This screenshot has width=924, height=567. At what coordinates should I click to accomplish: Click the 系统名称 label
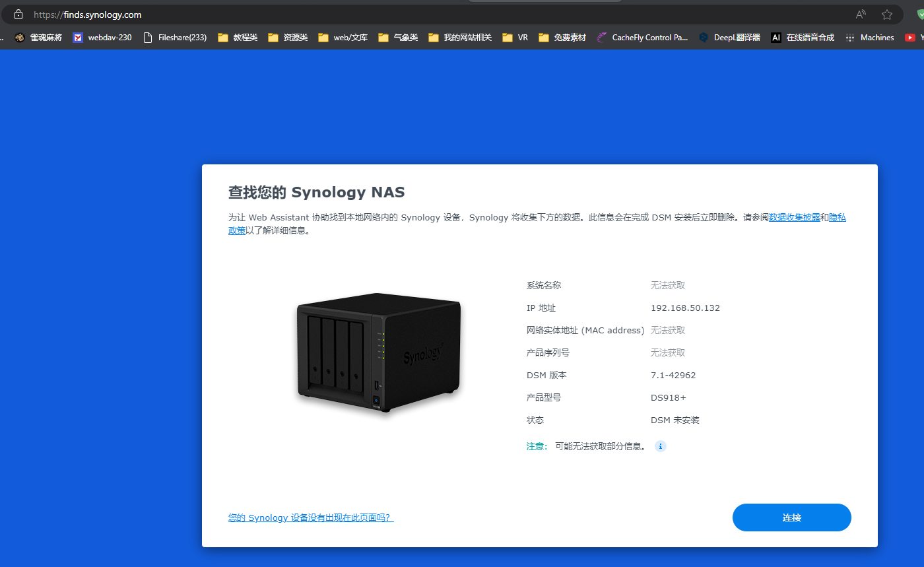coord(544,286)
